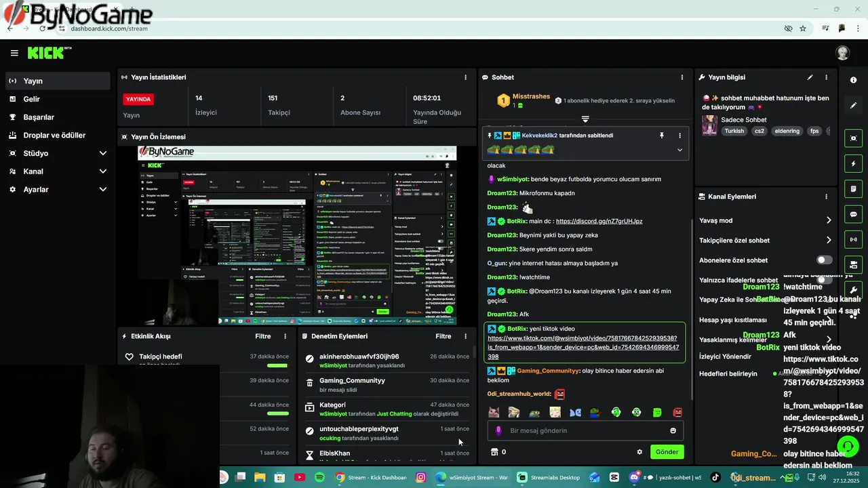The height and width of the screenshot is (488, 868).
Task: Expand the pinned message chevron
Action: [x=679, y=150]
